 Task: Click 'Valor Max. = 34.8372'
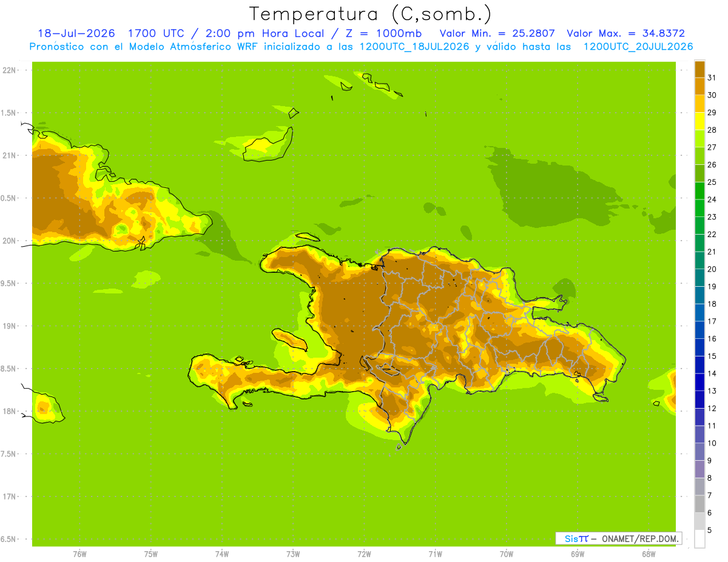click(x=625, y=33)
